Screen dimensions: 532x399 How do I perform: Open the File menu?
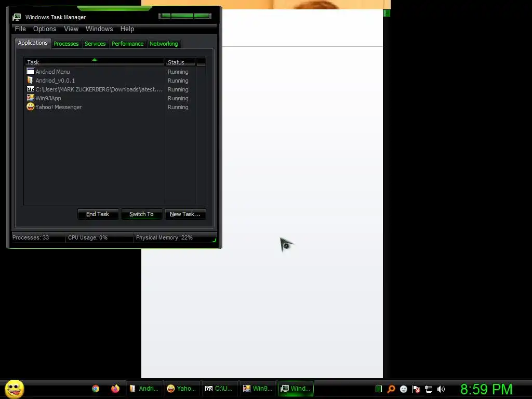click(x=20, y=29)
